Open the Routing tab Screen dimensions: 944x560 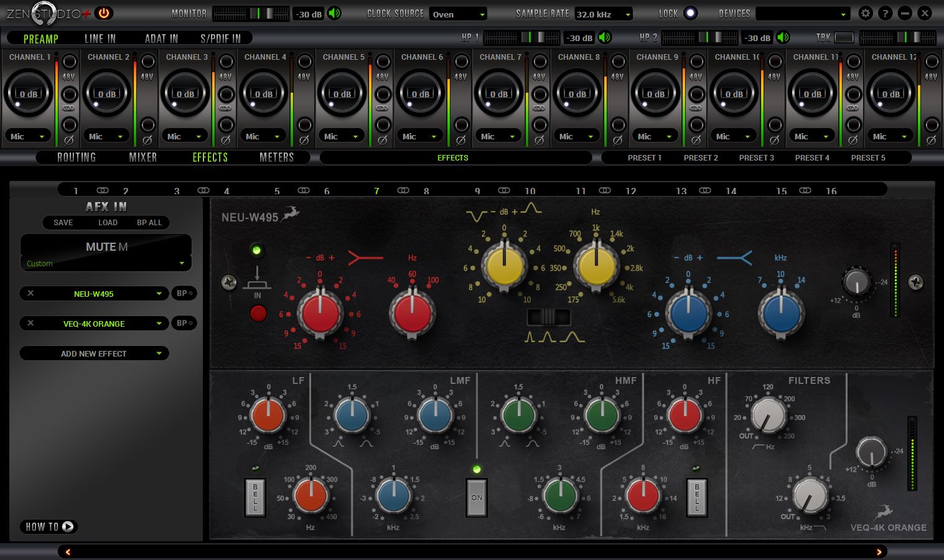[77, 157]
